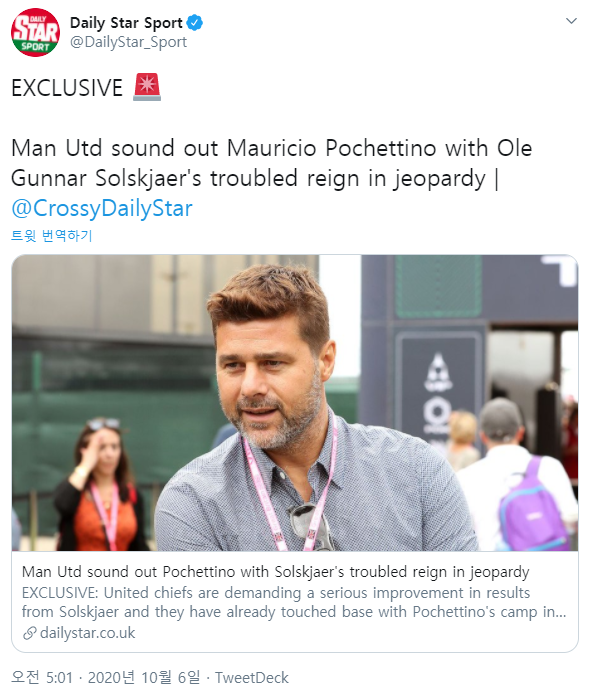Open the Daily Star Sport display name

click(x=126, y=23)
